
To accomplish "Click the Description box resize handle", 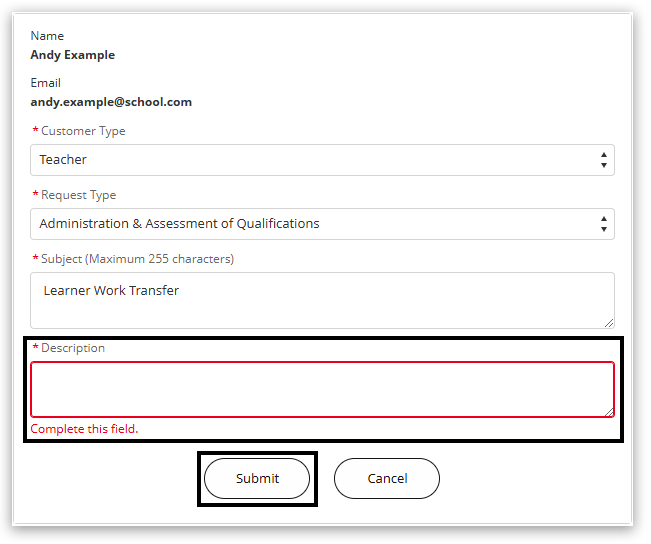I will [609, 411].
